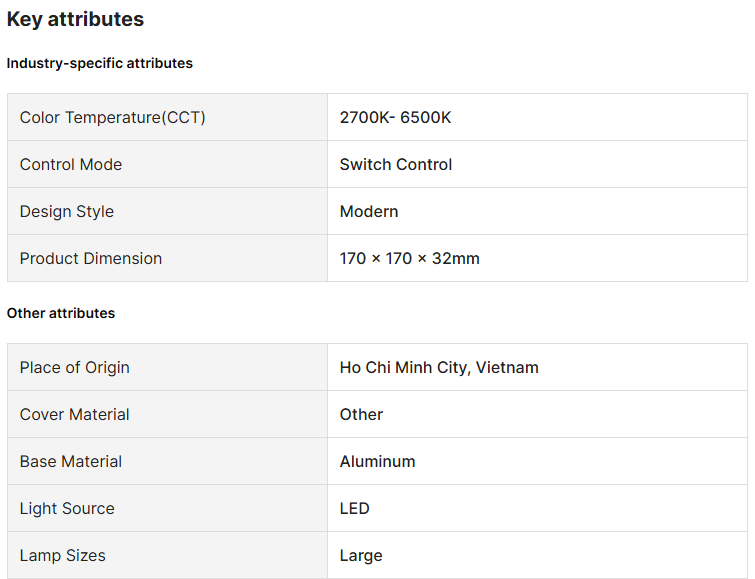The width and height of the screenshot is (755, 579).
Task: Click the Key attributes heading
Action: 75,19
